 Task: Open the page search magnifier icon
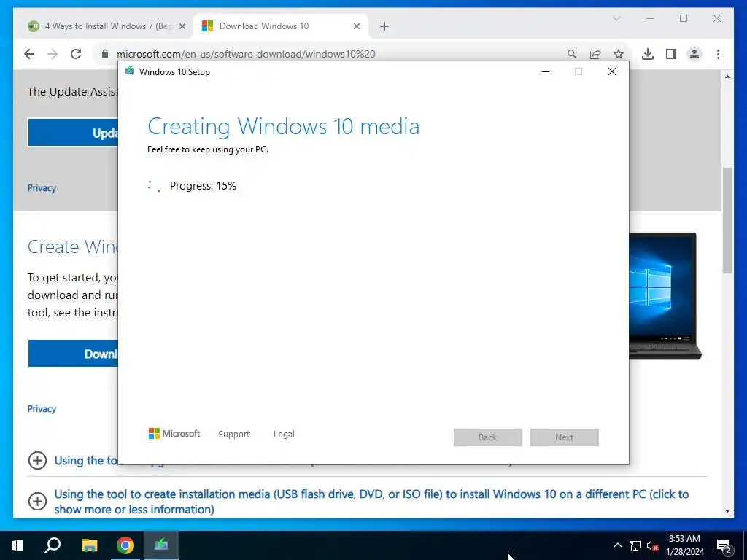tap(572, 54)
